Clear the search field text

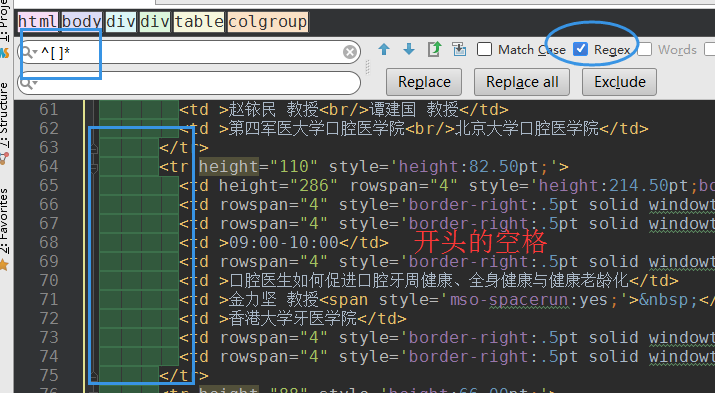350,52
